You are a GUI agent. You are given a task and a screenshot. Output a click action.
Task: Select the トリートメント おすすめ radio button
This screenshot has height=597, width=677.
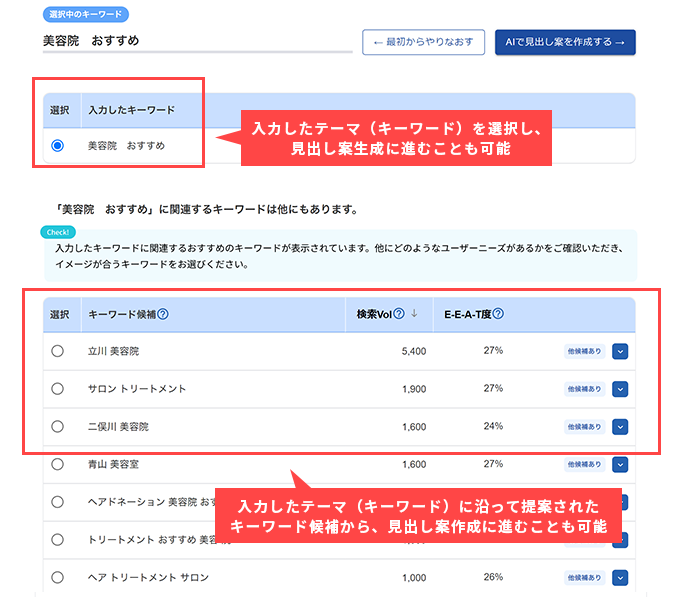coord(57,540)
